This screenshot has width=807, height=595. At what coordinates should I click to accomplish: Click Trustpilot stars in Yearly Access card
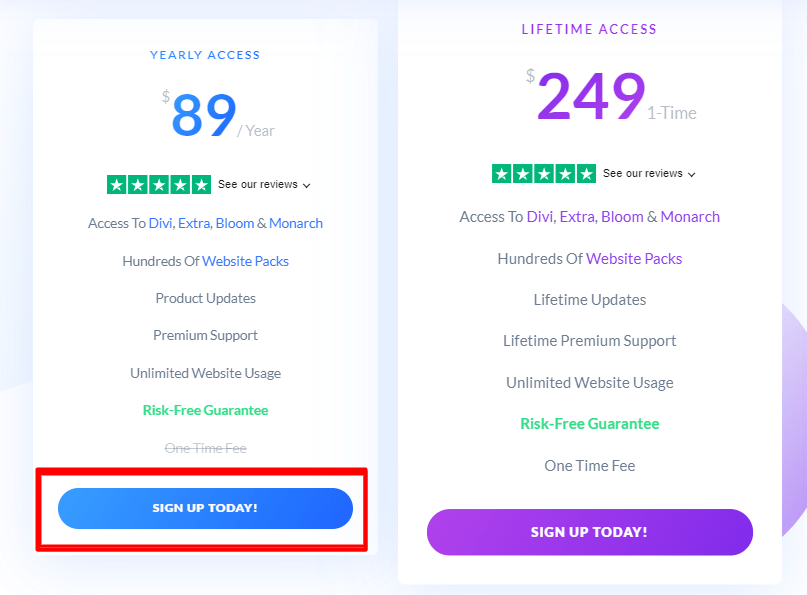point(159,184)
